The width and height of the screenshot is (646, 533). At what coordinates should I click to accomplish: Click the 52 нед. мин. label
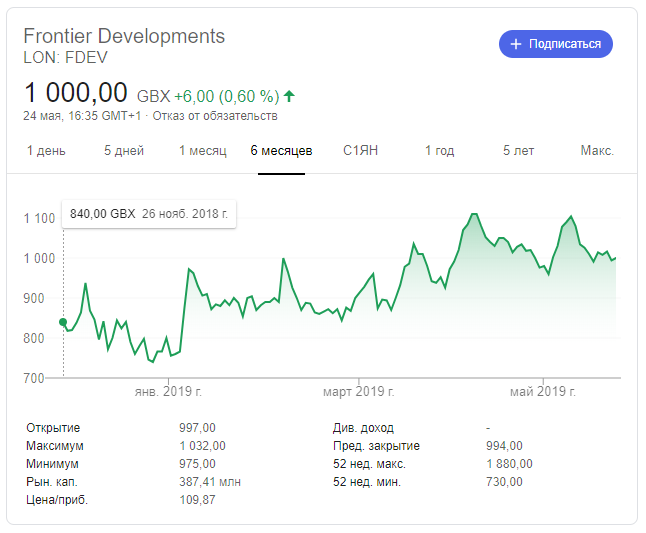367,482
